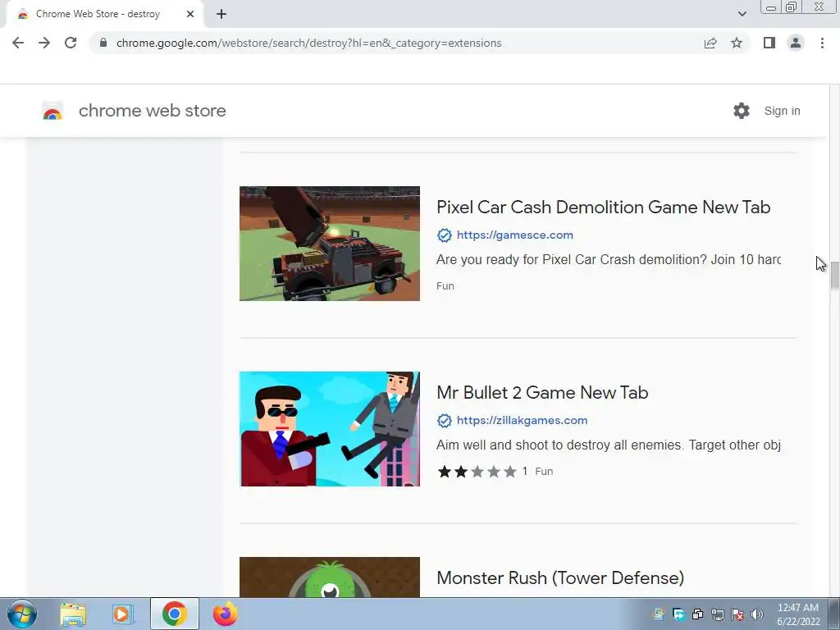Visit the https://gamesce.com publisher link

click(515, 235)
